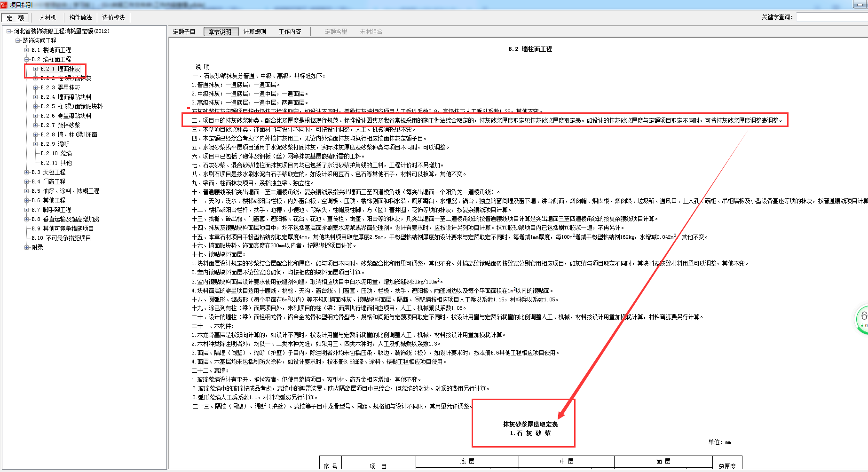Click the 关键字查询 search field
This screenshot has width=868, height=472.
(831, 17)
